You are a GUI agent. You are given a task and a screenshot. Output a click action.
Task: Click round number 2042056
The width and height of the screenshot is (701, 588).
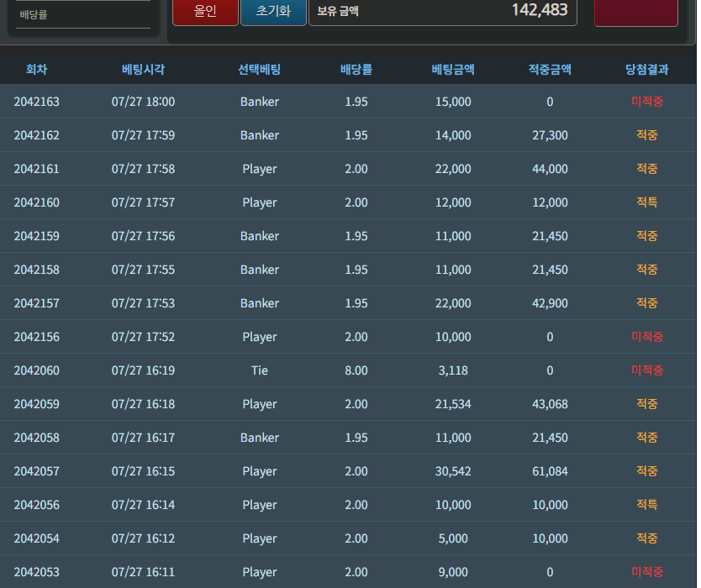tap(37, 505)
